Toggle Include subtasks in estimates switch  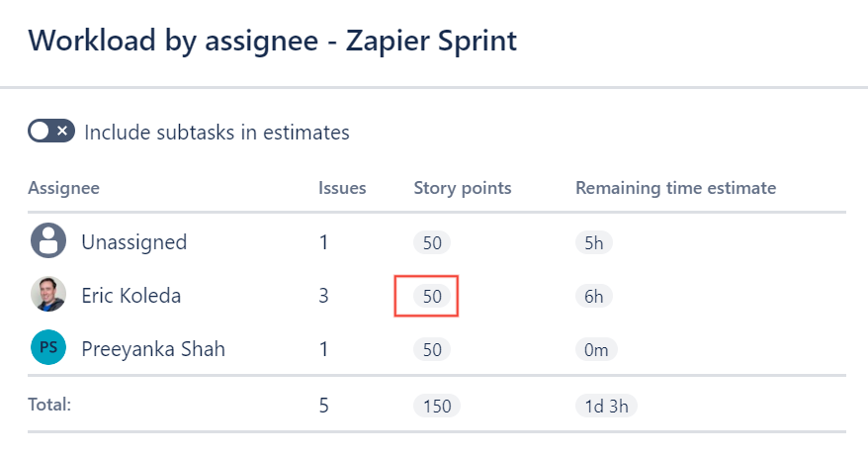[51, 132]
